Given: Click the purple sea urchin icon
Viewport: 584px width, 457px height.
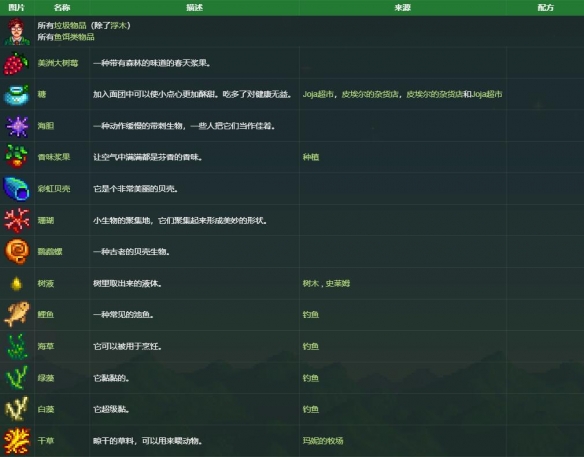Looking at the screenshot, I should pos(17,126).
